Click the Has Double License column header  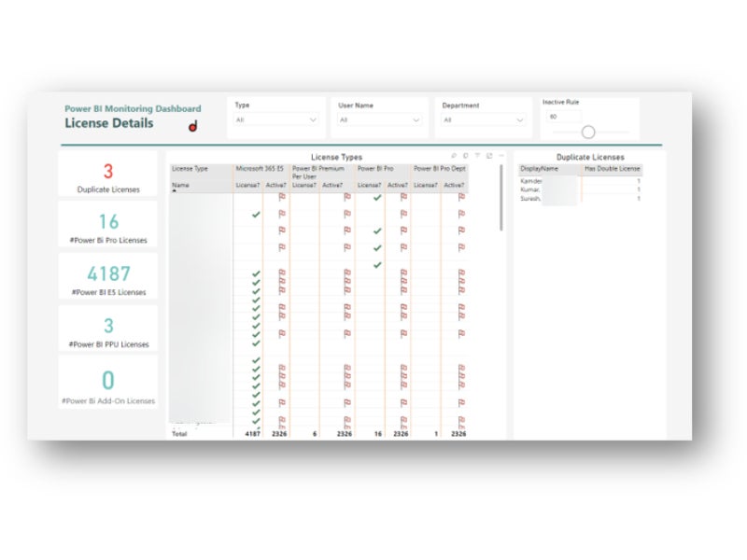tap(612, 169)
